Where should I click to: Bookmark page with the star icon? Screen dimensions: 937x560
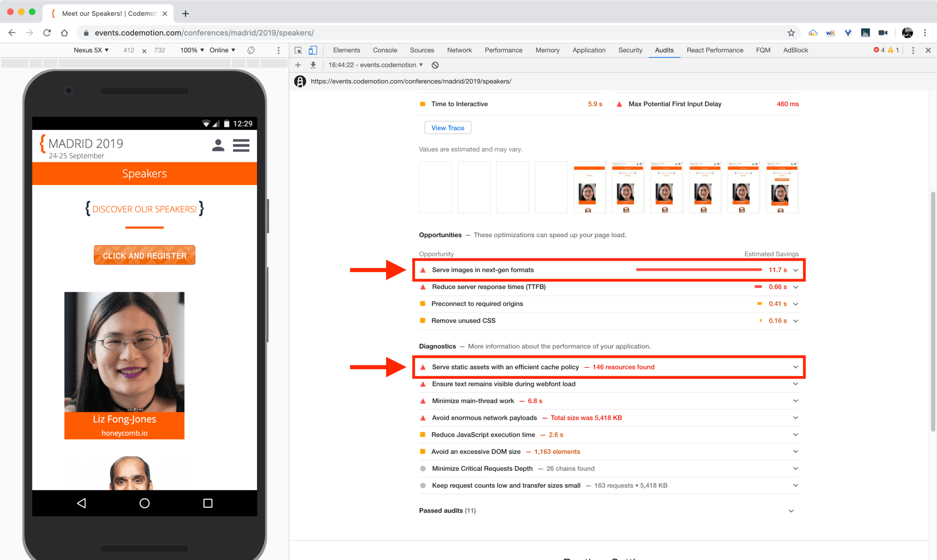tap(791, 33)
